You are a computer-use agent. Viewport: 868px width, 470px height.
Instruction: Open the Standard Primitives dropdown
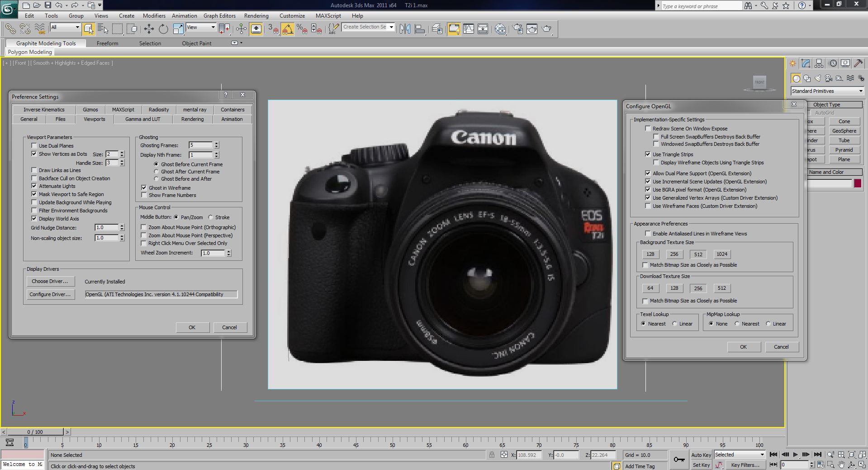click(827, 91)
